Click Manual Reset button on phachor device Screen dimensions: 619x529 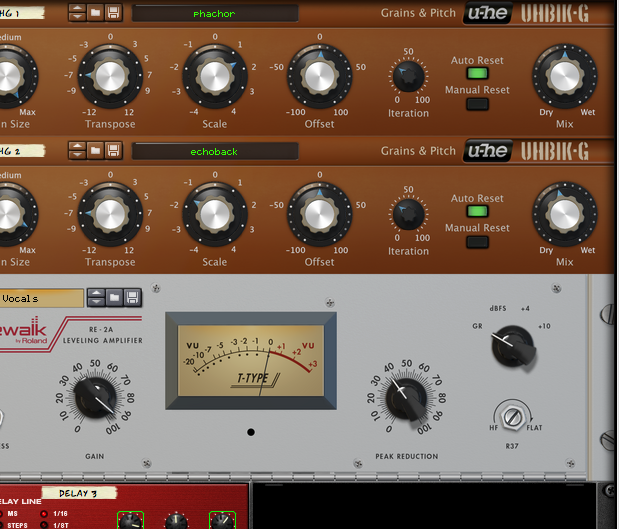(477, 104)
